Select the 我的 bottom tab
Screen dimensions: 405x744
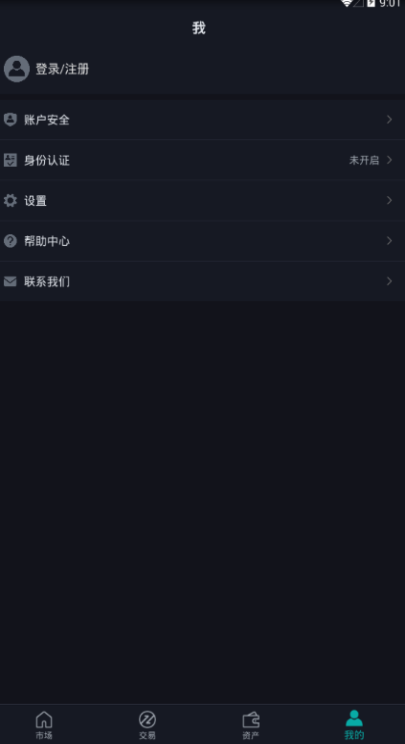coord(354,724)
